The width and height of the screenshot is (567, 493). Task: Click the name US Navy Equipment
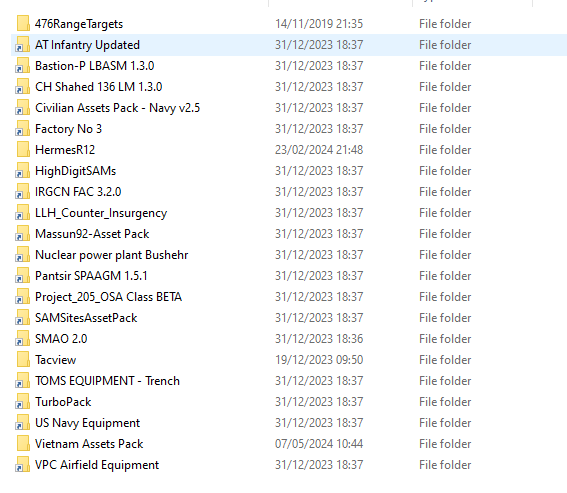click(x=87, y=422)
